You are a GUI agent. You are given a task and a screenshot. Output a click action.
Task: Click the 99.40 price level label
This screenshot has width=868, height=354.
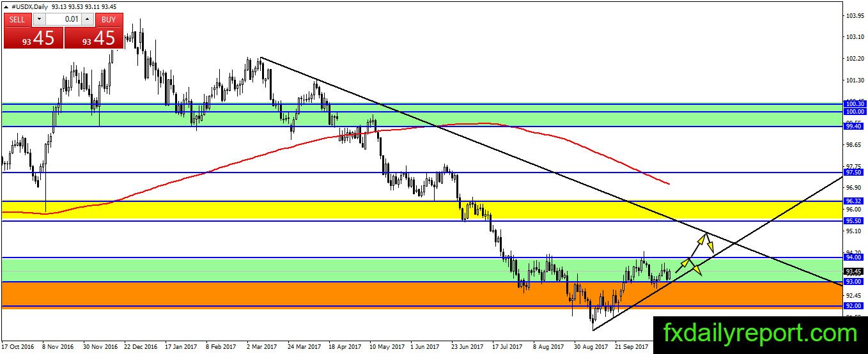855,127
